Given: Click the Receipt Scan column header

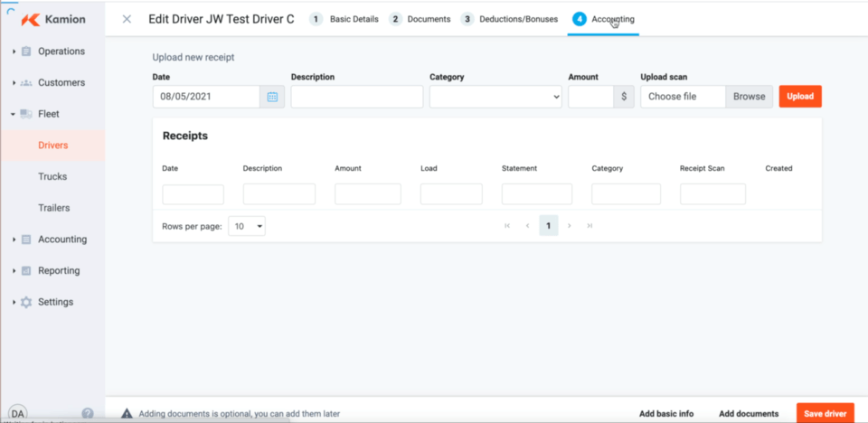Looking at the screenshot, I should click(x=702, y=168).
